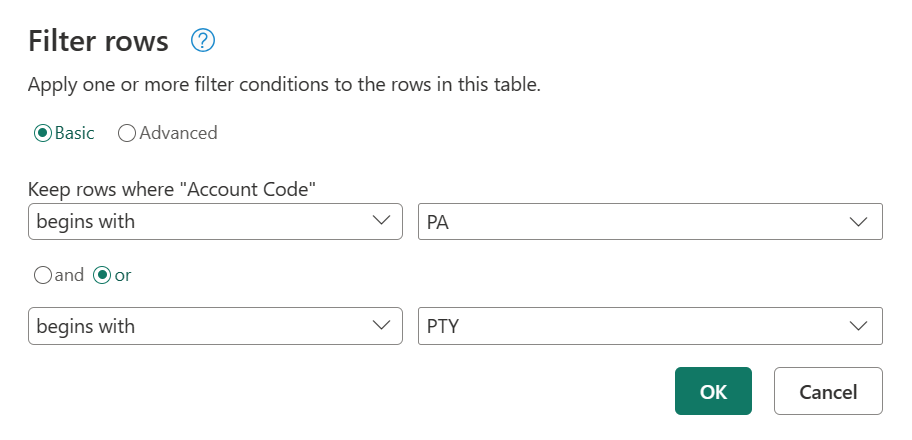Image resolution: width=912 pixels, height=440 pixels.
Task: Cancel the Filter rows dialog
Action: (828, 391)
